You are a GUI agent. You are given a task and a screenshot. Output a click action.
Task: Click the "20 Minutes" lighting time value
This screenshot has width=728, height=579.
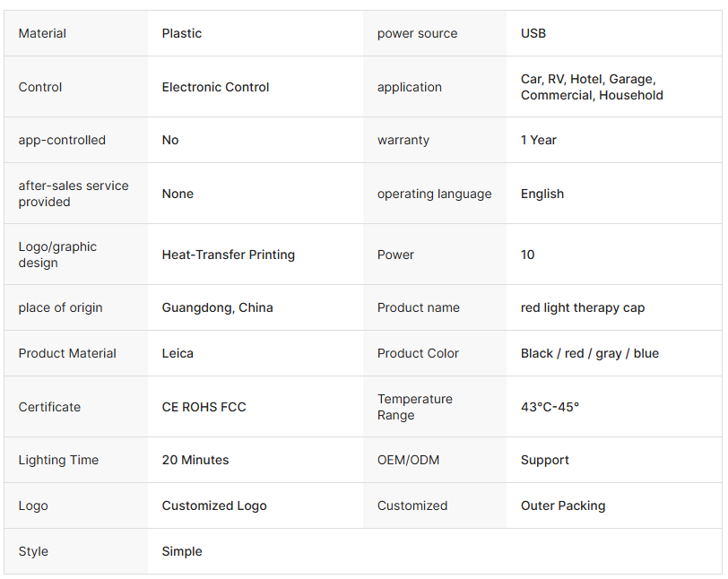click(x=195, y=460)
